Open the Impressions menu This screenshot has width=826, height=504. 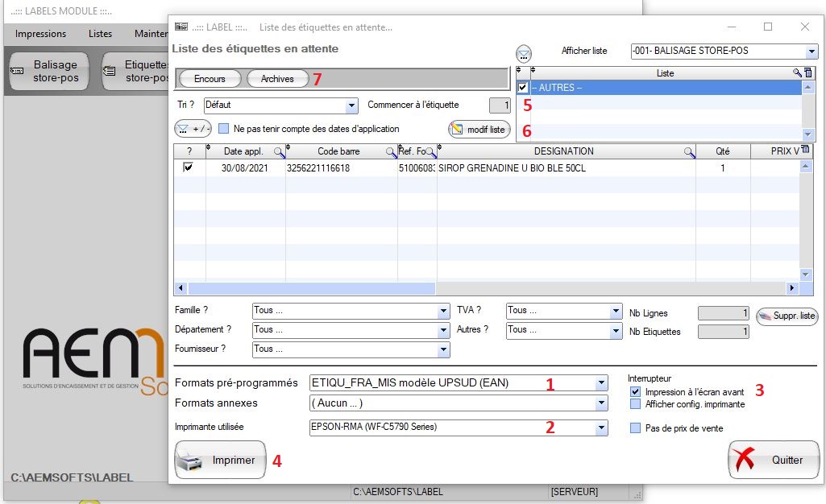(40, 34)
